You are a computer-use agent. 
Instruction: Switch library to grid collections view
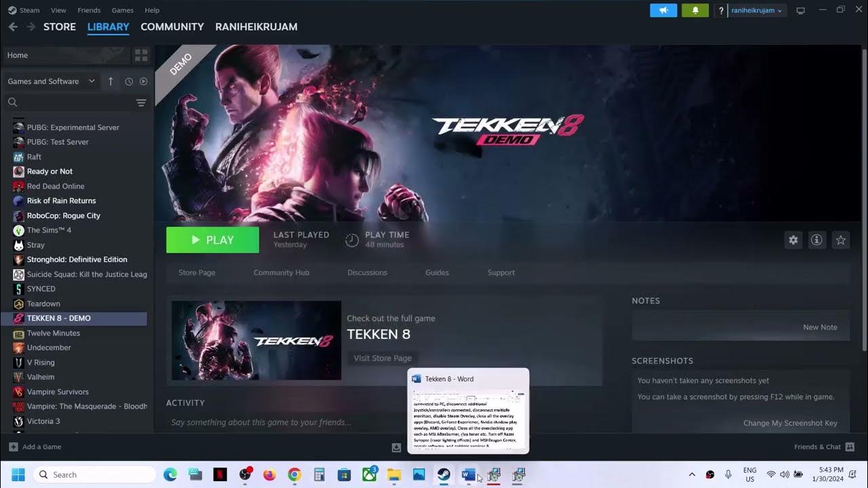141,55
